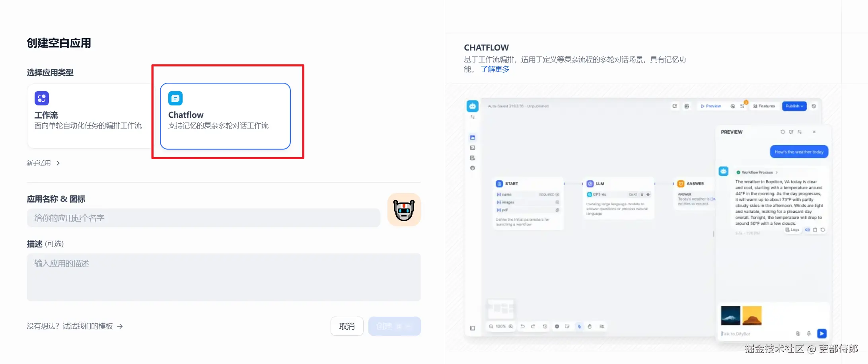Close the PREVIEW chat panel
Image resolution: width=868 pixels, height=364 pixels.
(814, 132)
